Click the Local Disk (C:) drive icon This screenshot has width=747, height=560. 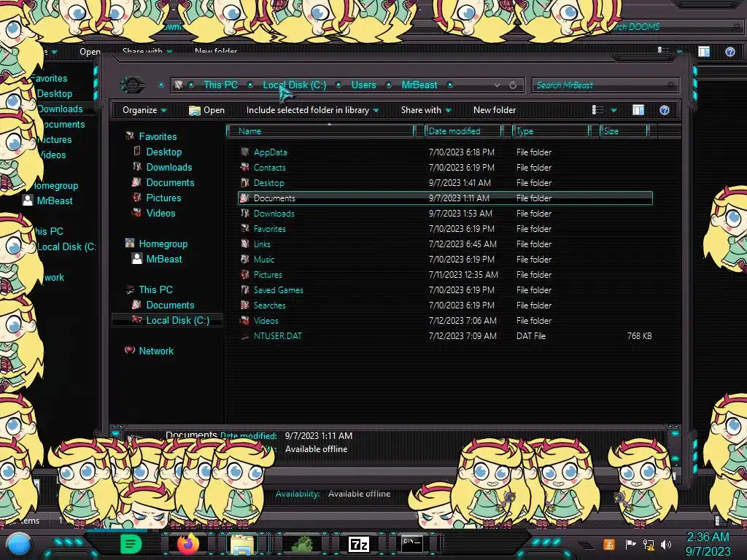pyautogui.click(x=136, y=320)
